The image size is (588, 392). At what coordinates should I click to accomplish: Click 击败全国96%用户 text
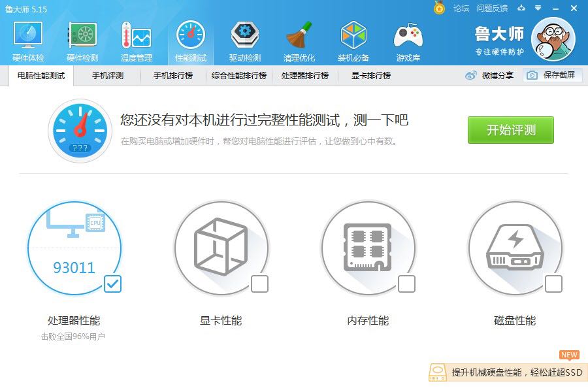(x=73, y=336)
